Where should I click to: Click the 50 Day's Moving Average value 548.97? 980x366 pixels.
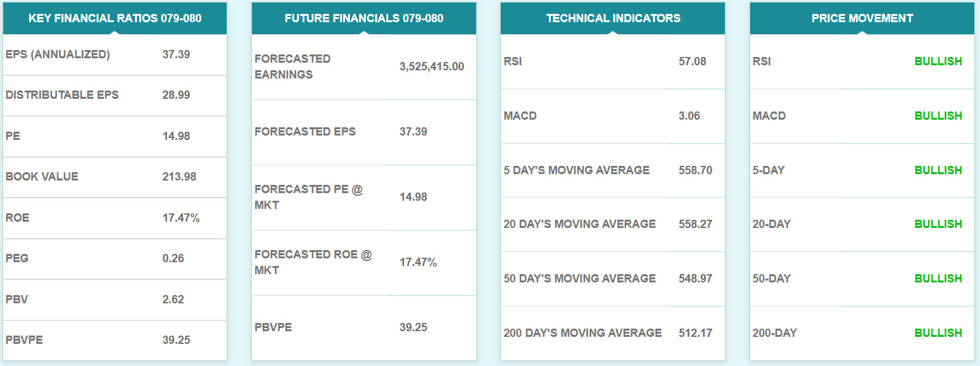click(694, 279)
